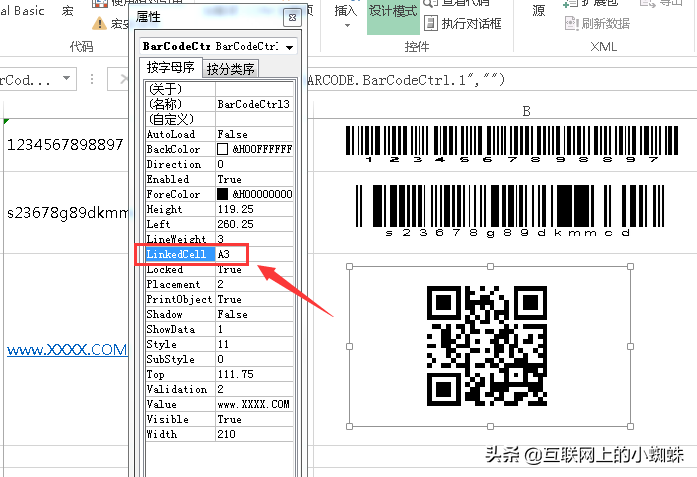697x477 pixels.
Task: Click the BackColor white color swatch
Action: tap(222, 149)
